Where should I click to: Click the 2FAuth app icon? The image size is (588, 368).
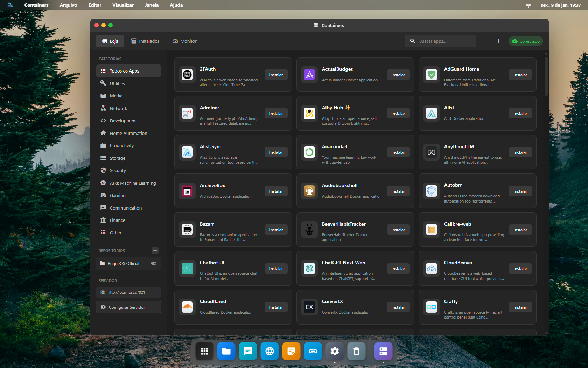tap(187, 75)
